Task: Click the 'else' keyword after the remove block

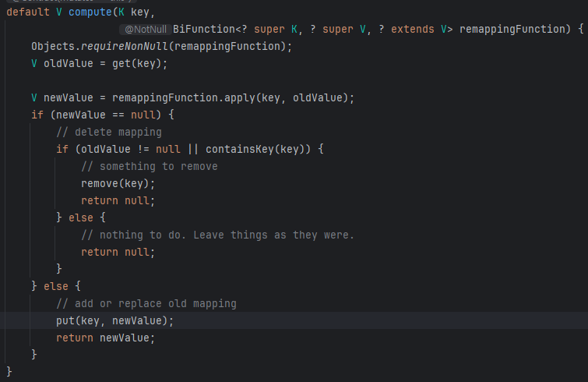Action: pyautogui.click(x=81, y=218)
